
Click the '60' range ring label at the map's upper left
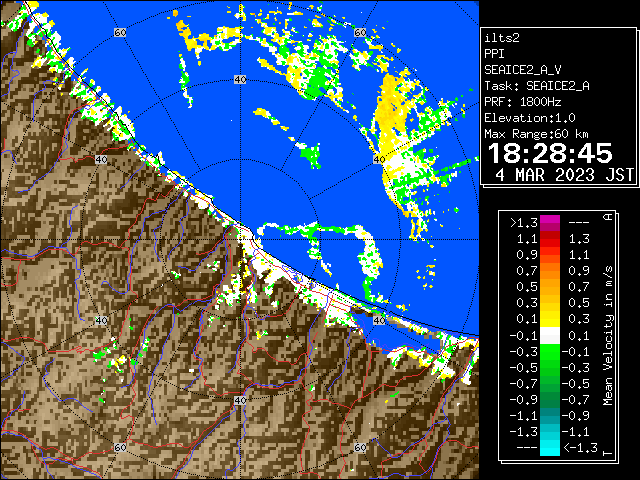[120, 32]
